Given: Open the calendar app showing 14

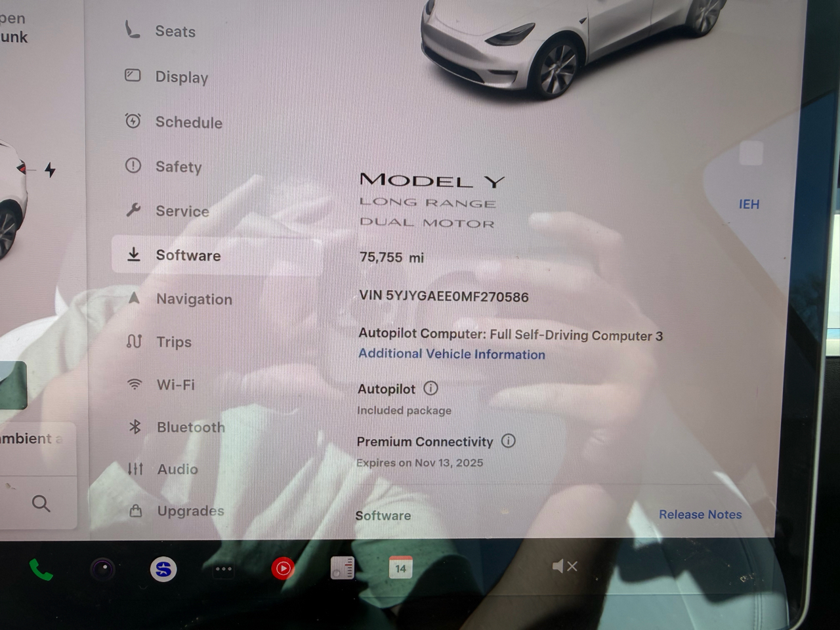Looking at the screenshot, I should [x=400, y=568].
